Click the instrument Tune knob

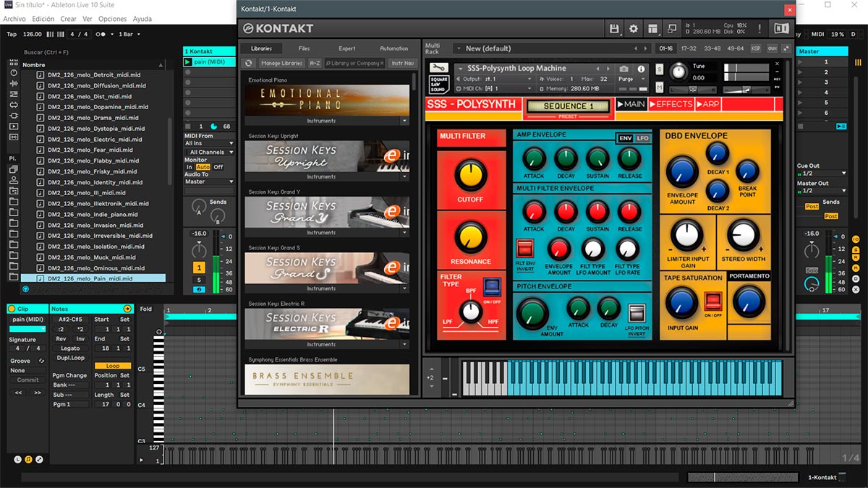click(678, 72)
